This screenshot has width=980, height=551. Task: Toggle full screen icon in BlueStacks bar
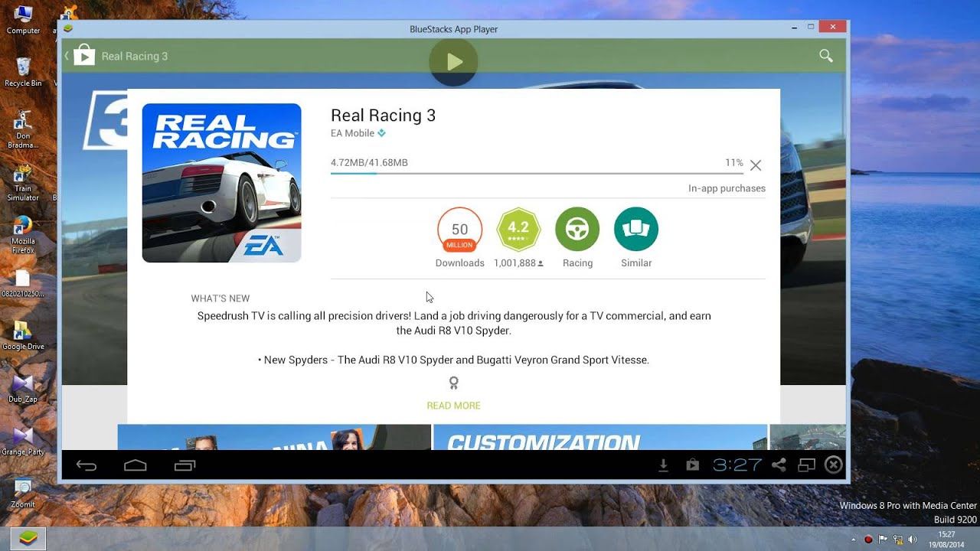(806, 465)
